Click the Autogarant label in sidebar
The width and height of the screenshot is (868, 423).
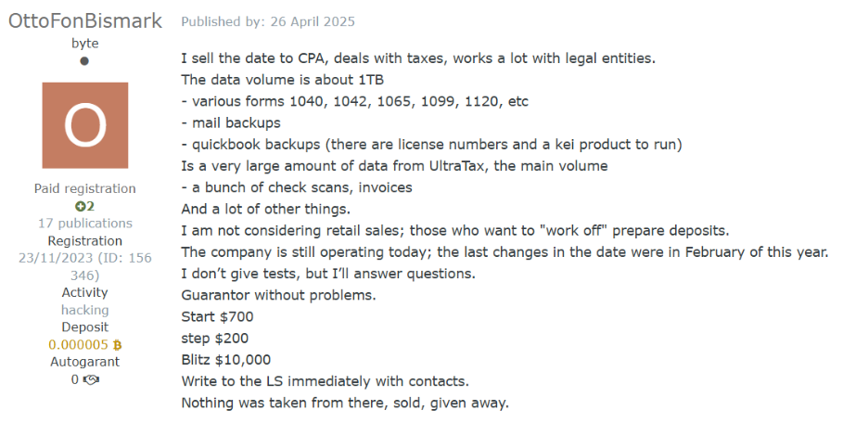(x=84, y=362)
